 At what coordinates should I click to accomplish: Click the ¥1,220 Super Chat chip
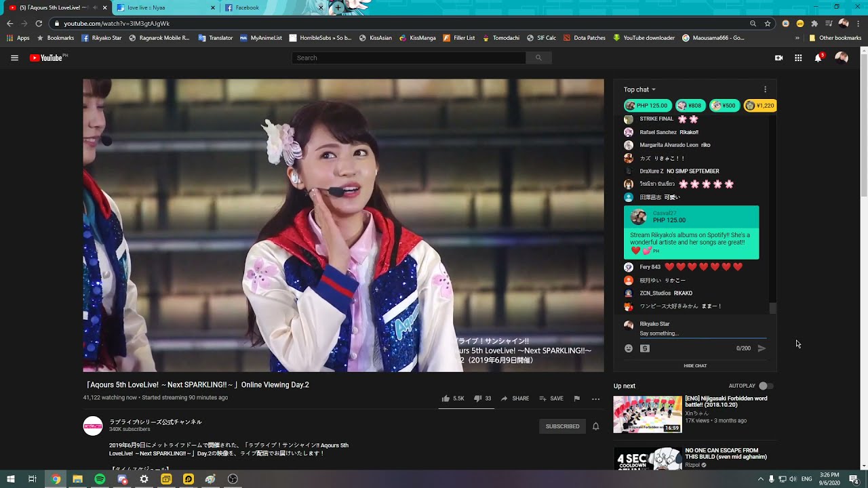pos(759,106)
